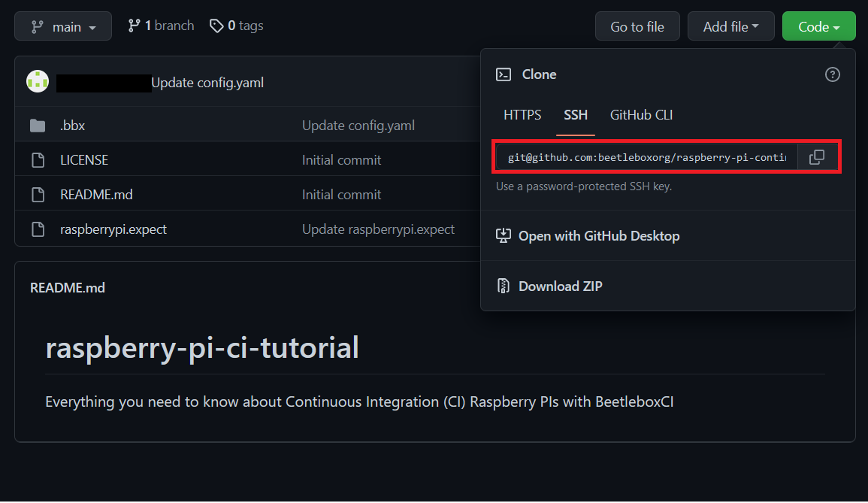Open the clone help question icon
868x503 pixels.
tap(832, 74)
